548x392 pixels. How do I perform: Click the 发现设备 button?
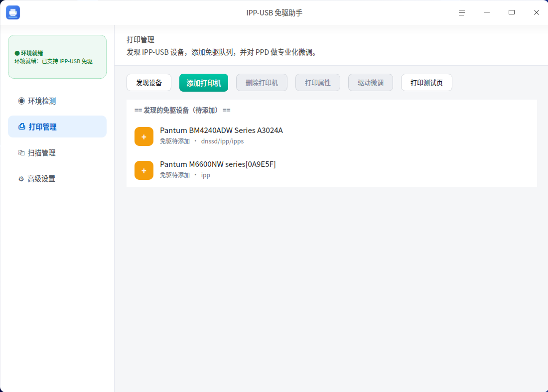[x=149, y=83]
